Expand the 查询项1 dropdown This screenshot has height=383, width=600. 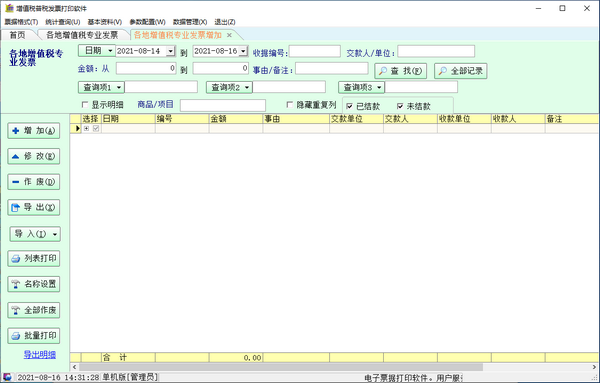point(119,88)
